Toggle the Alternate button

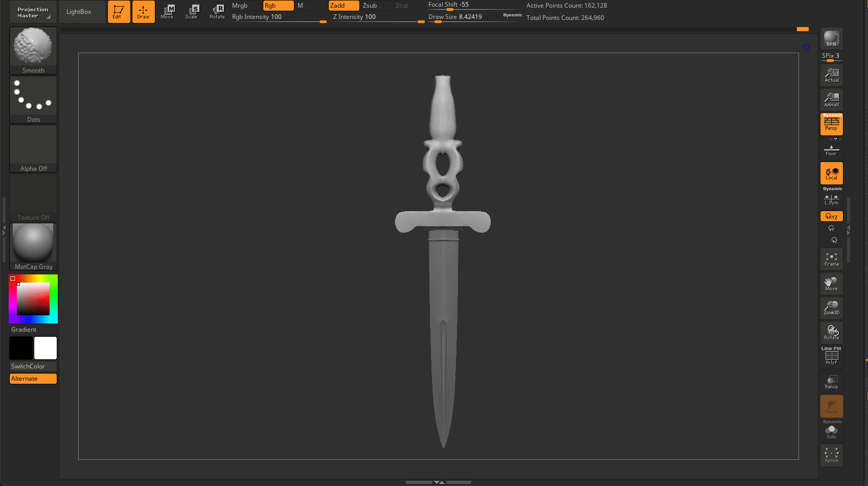[x=33, y=379]
